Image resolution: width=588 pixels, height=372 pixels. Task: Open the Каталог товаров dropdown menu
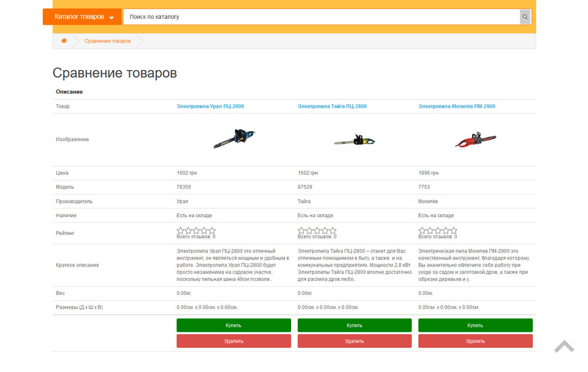click(82, 17)
